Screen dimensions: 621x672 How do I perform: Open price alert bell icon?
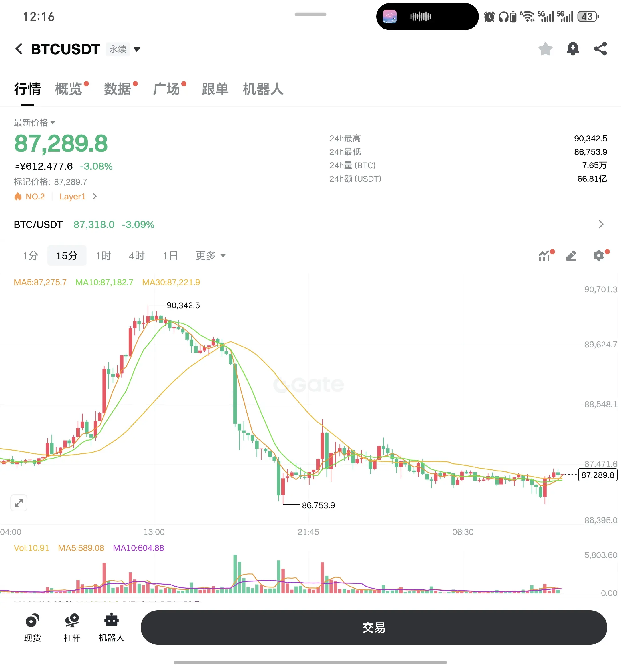pyautogui.click(x=573, y=49)
